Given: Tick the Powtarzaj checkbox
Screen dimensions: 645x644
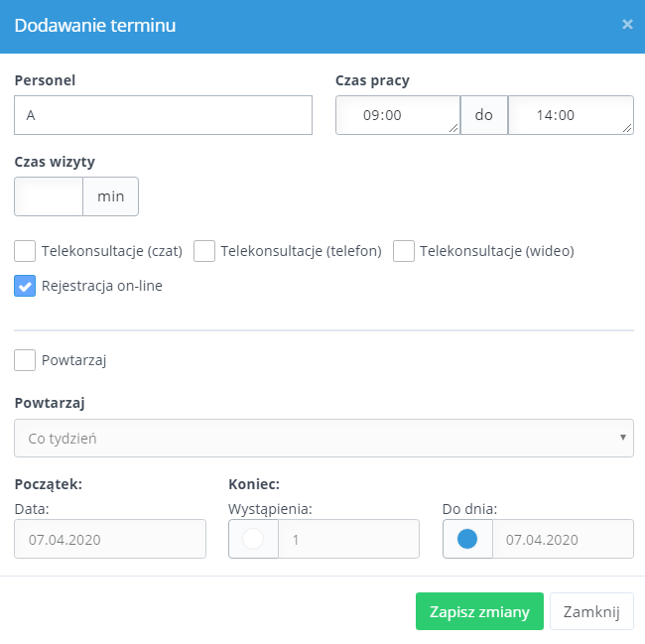Looking at the screenshot, I should (25, 360).
